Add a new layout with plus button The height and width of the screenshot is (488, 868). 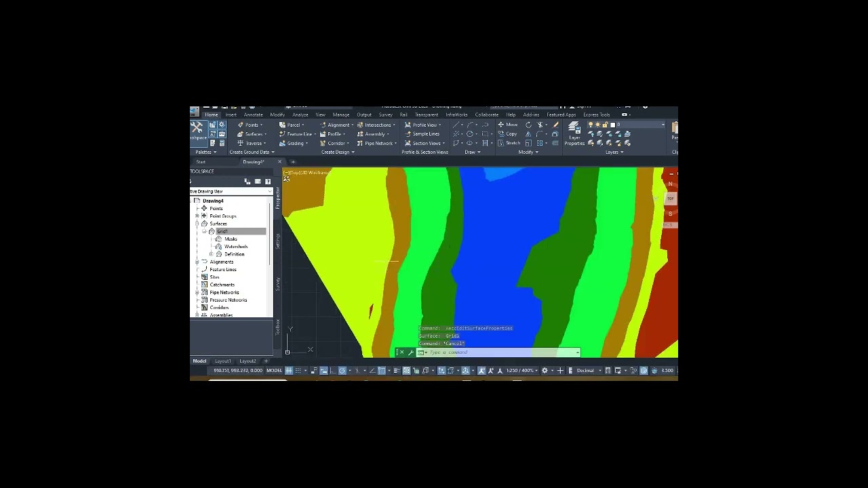click(x=266, y=361)
